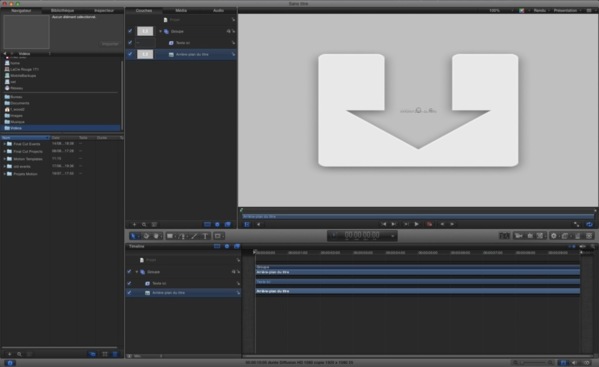Viewport: 599px width, 367px height.
Task: Expand the Projets Motion folder
Action: click(x=5, y=174)
